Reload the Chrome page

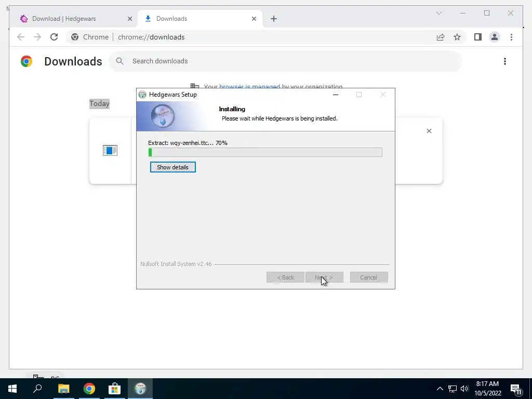(54, 37)
